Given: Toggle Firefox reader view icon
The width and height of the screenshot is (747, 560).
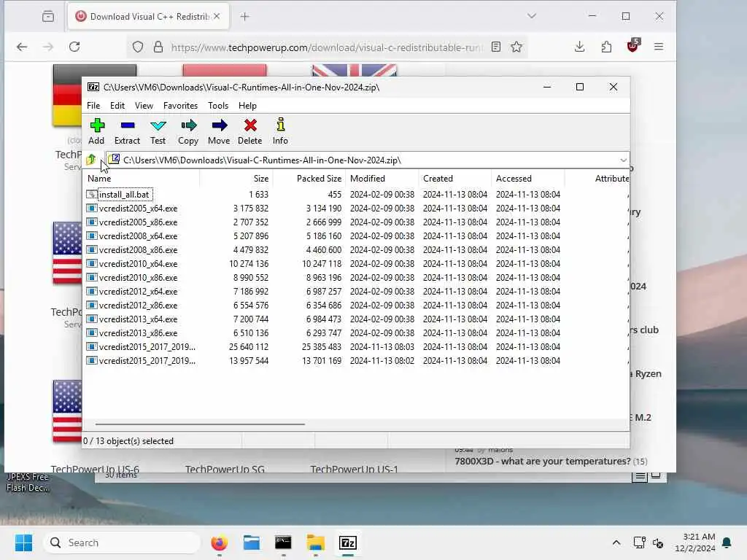Looking at the screenshot, I should [496, 47].
